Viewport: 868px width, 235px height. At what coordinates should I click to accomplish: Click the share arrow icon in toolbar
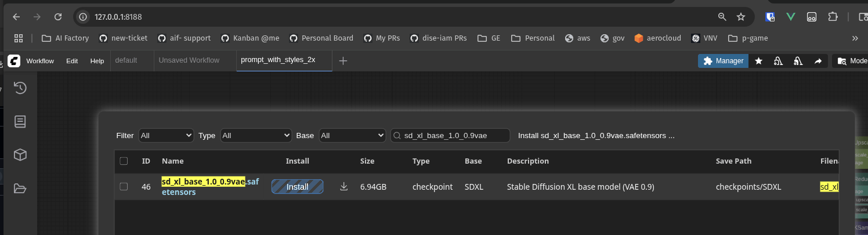(x=818, y=61)
